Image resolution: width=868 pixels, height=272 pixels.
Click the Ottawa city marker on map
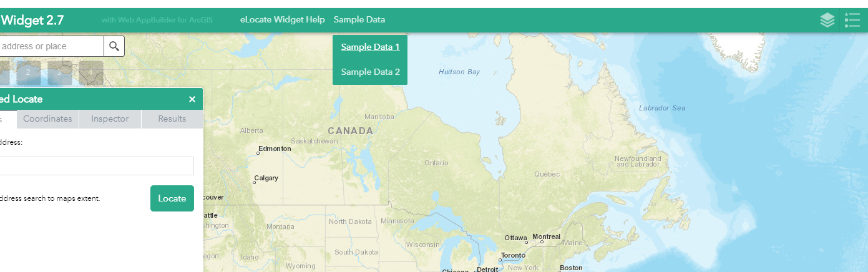[x=527, y=242]
